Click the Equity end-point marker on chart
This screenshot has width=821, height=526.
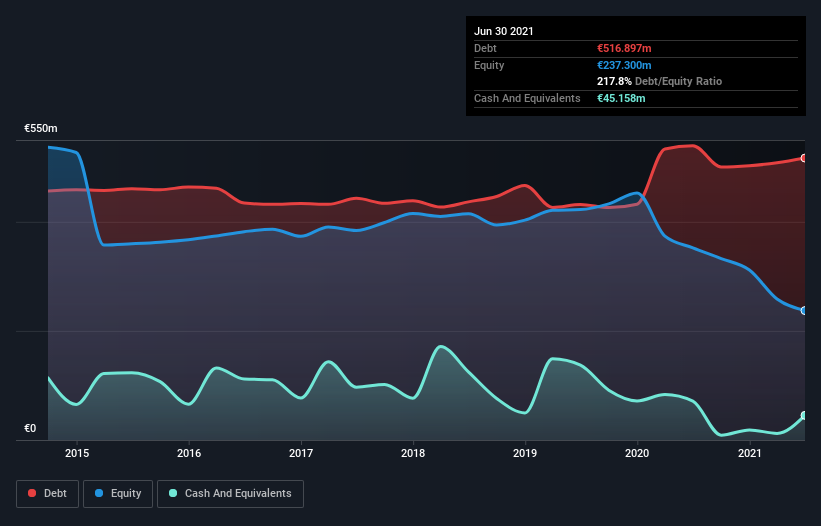804,310
